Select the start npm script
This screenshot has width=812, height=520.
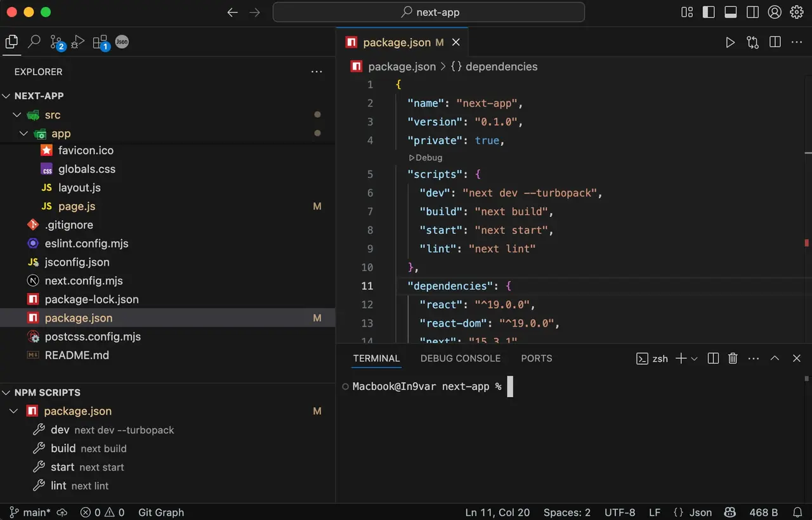(x=167, y=467)
